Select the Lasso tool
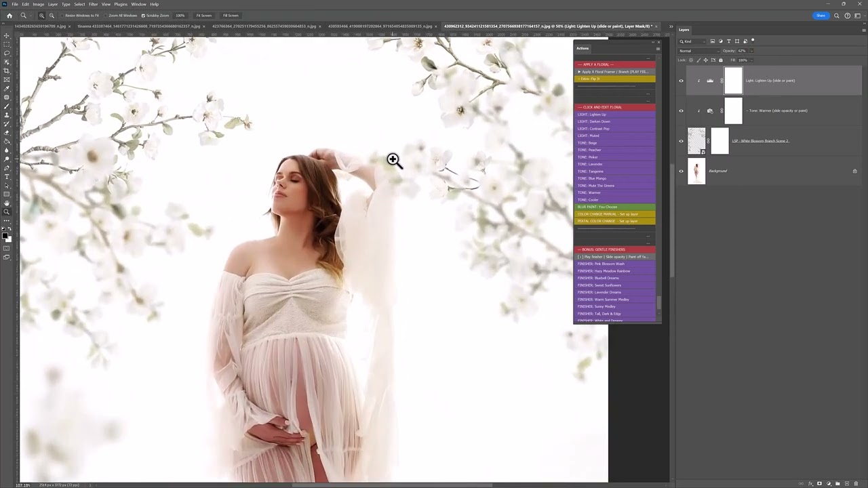This screenshot has width=868, height=488. coord(7,53)
